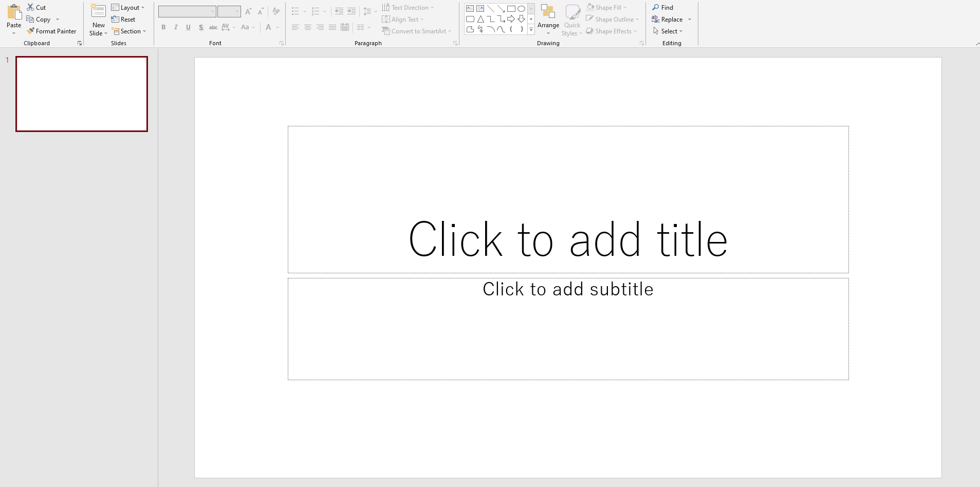Image resolution: width=980 pixels, height=487 pixels.
Task: Align text to the right
Action: coord(320,27)
